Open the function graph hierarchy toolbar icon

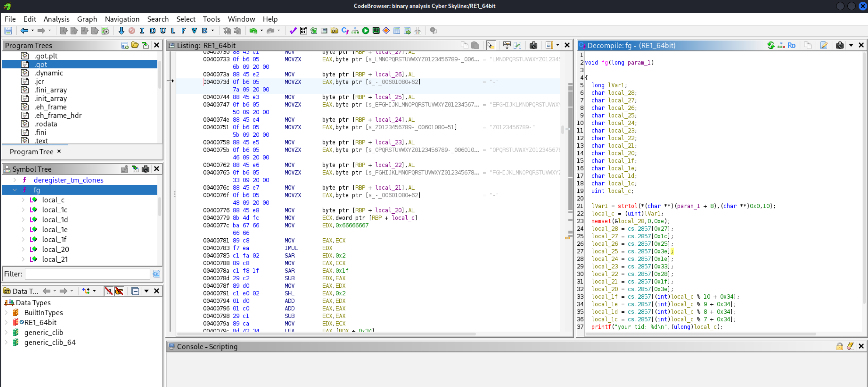coord(355,31)
